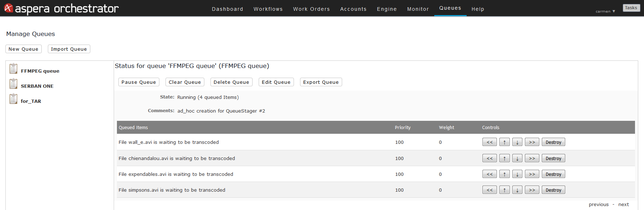This screenshot has width=644, height=210.
Task: Move expendables.avi down one position
Action: tap(517, 174)
